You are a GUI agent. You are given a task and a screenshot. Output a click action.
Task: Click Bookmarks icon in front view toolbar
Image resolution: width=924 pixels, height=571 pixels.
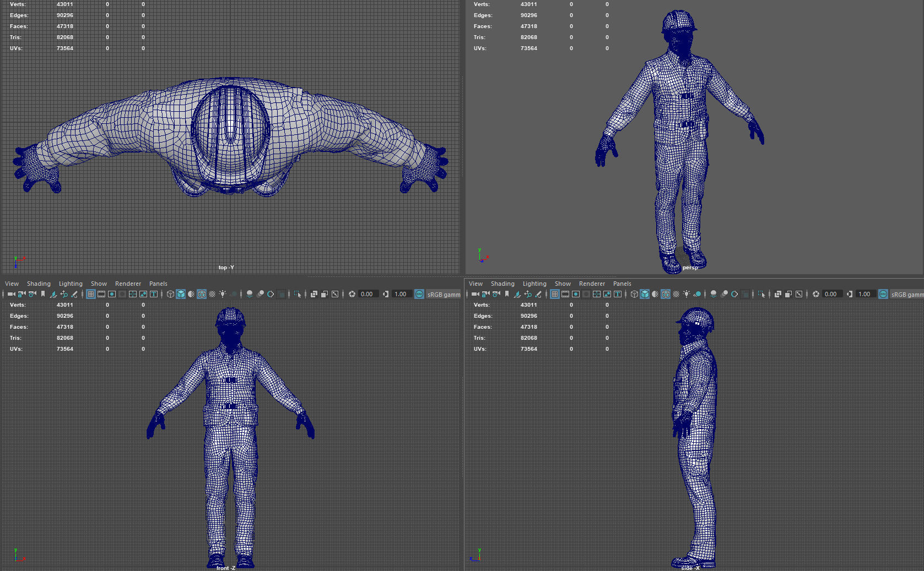coord(42,294)
